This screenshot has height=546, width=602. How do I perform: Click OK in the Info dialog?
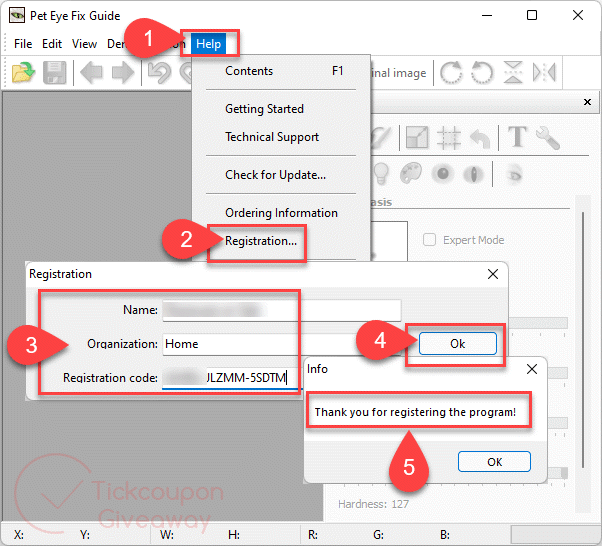[x=494, y=462]
